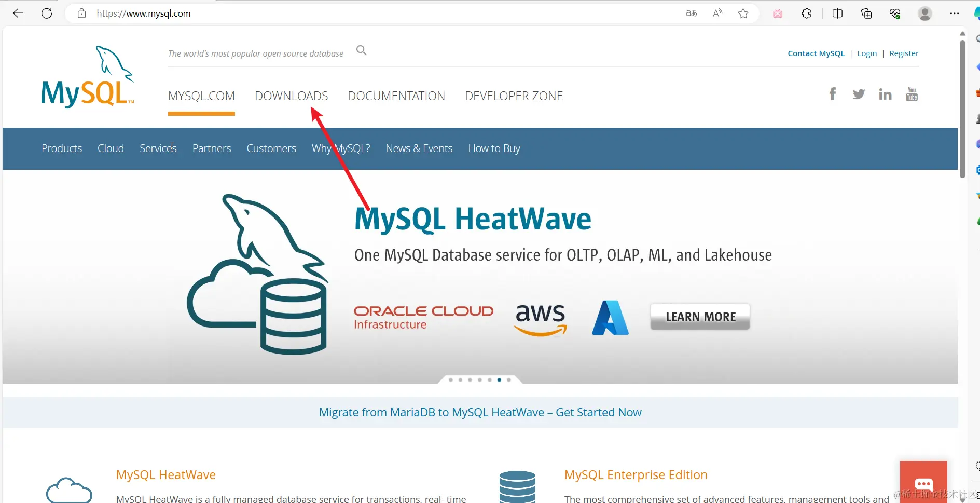The width and height of the screenshot is (980, 503).
Task: Select the MYSQL.COM tab
Action: pos(201,96)
